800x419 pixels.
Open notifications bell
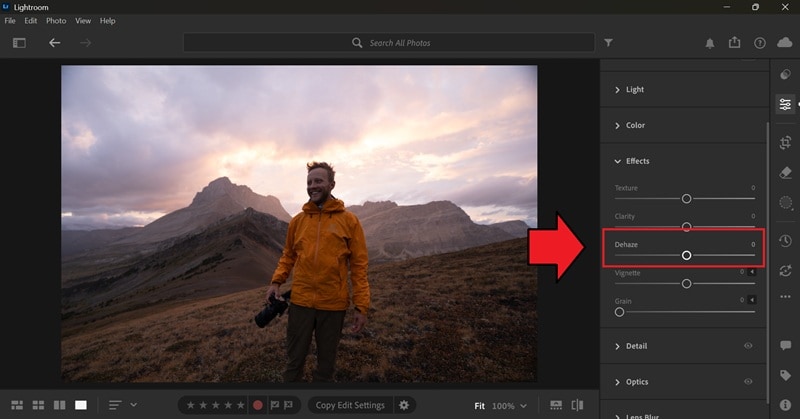[710, 44]
